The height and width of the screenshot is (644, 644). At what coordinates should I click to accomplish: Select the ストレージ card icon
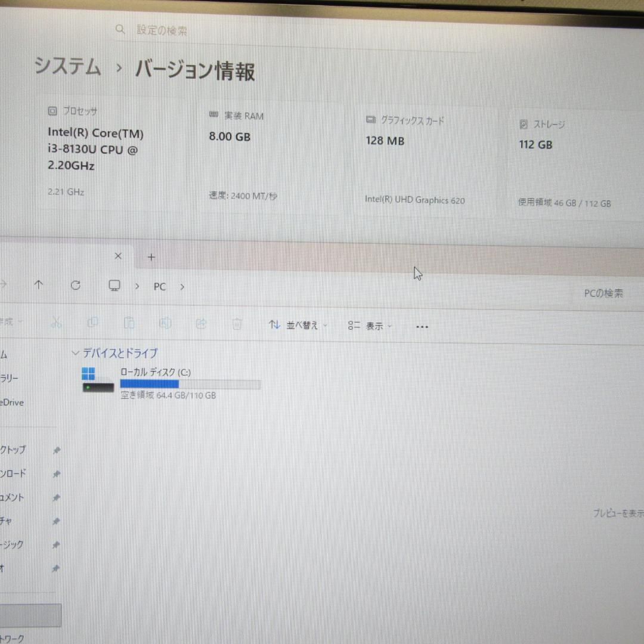click(x=524, y=124)
